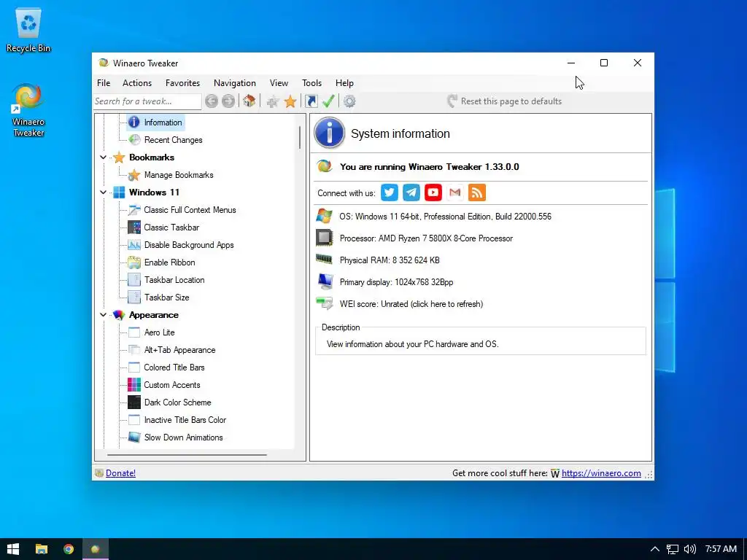This screenshot has height=560, width=747.
Task: Select Classic Full Context Menus item
Action: pyautogui.click(x=190, y=209)
